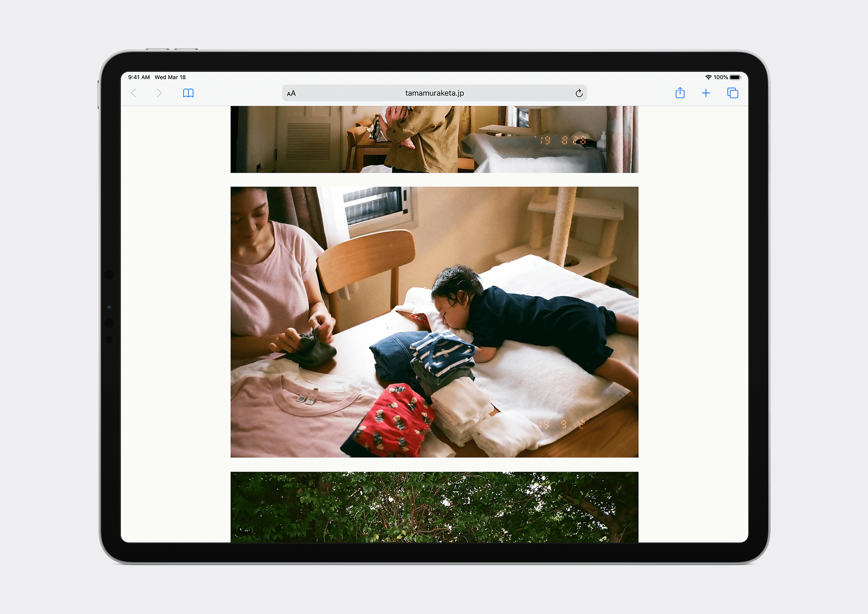
Task: Tap the 9:41 AM clock
Action: 139,77
